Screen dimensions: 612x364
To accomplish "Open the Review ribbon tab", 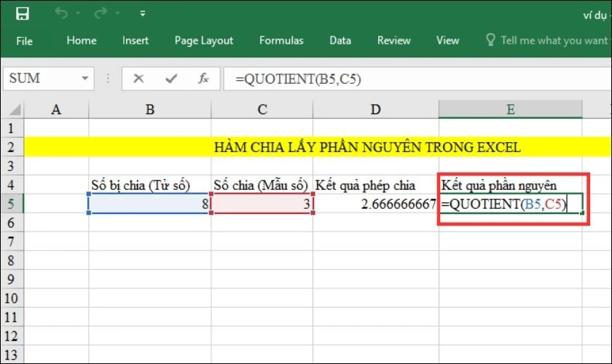I will pos(394,41).
